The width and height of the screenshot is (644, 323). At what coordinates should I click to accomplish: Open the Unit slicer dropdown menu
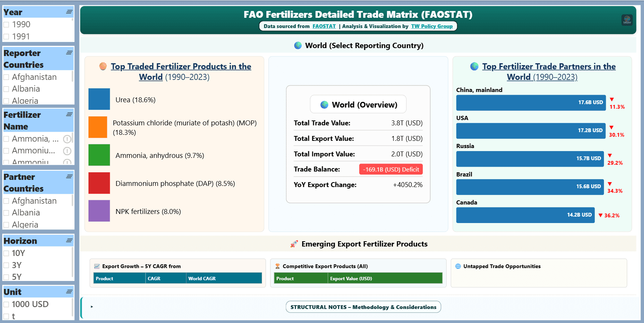coord(69,292)
